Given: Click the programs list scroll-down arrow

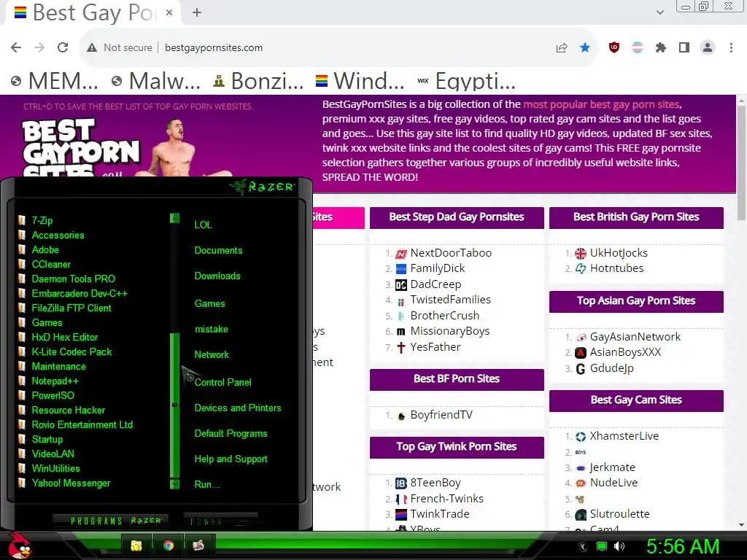Looking at the screenshot, I should 174,484.
